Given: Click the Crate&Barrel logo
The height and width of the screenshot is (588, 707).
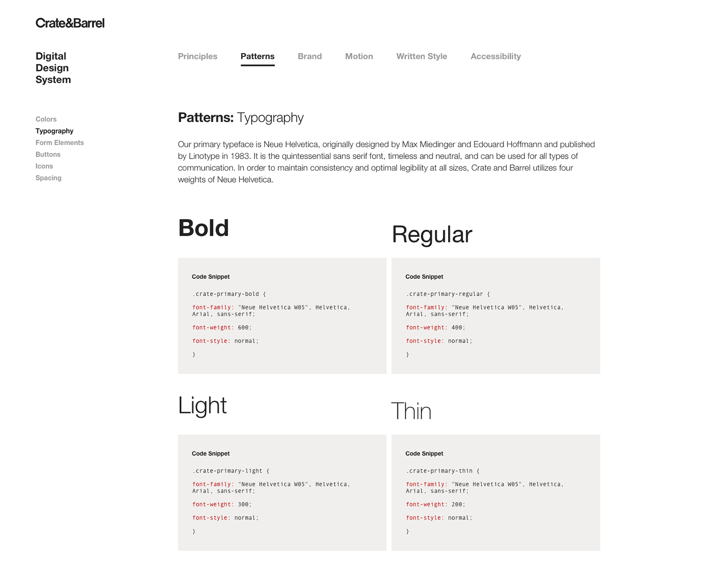Looking at the screenshot, I should (x=70, y=23).
